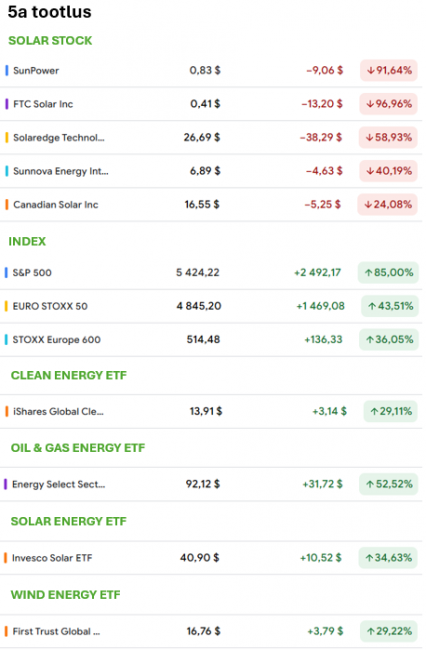Image resolution: width=426 pixels, height=650 pixels.
Task: Open the SunPower stock row
Action: [x=211, y=70]
